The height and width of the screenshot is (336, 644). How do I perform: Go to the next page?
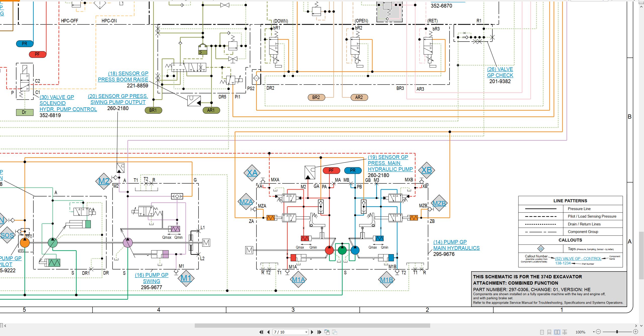[x=312, y=332]
